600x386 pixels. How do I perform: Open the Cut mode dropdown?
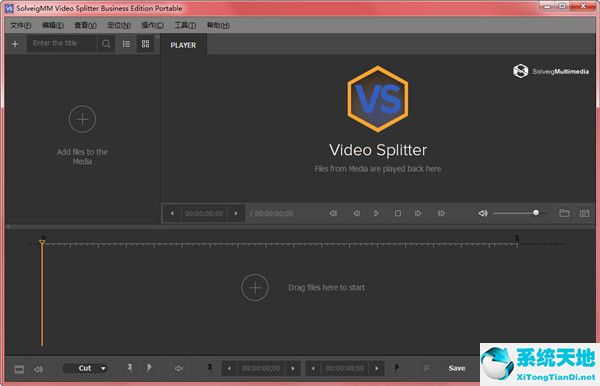point(87,368)
